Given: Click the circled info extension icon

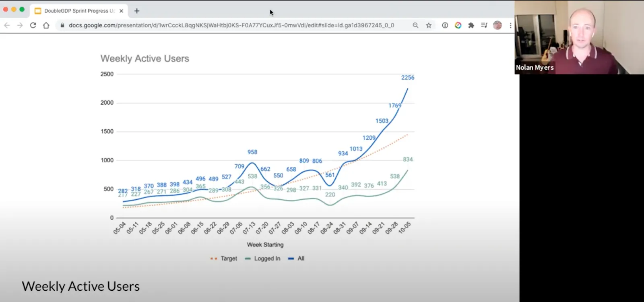Looking at the screenshot, I should coord(445,25).
